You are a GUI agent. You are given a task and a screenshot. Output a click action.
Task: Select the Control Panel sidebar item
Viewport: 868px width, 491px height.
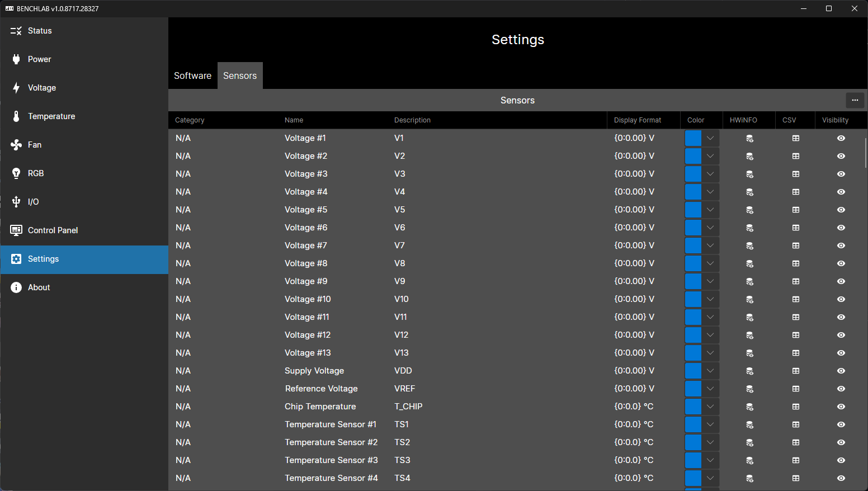coord(52,230)
